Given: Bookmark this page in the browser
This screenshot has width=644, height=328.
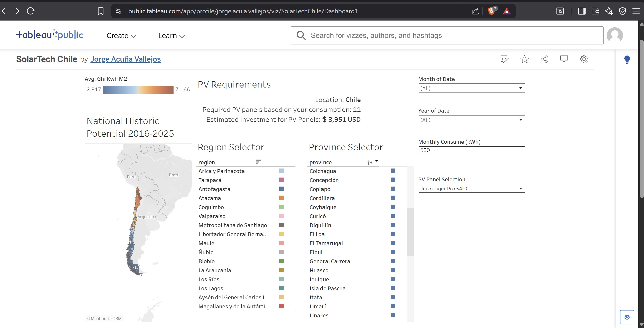Looking at the screenshot, I should pyautogui.click(x=100, y=11).
